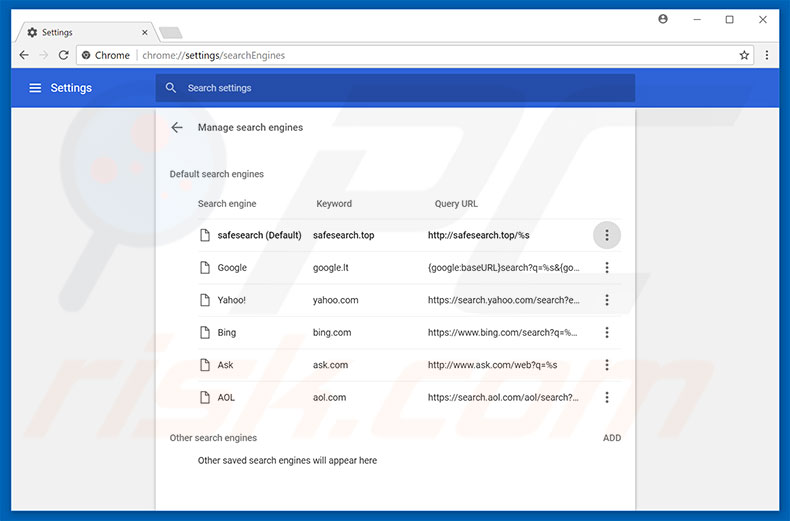Viewport: 790px width, 521px height.
Task: Close the Chrome window
Action: point(763,20)
